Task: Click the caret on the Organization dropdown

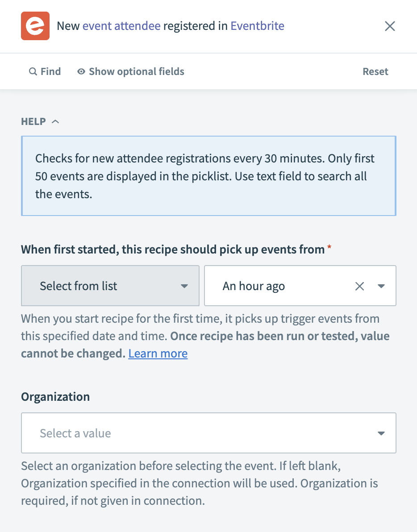Action: tap(381, 433)
